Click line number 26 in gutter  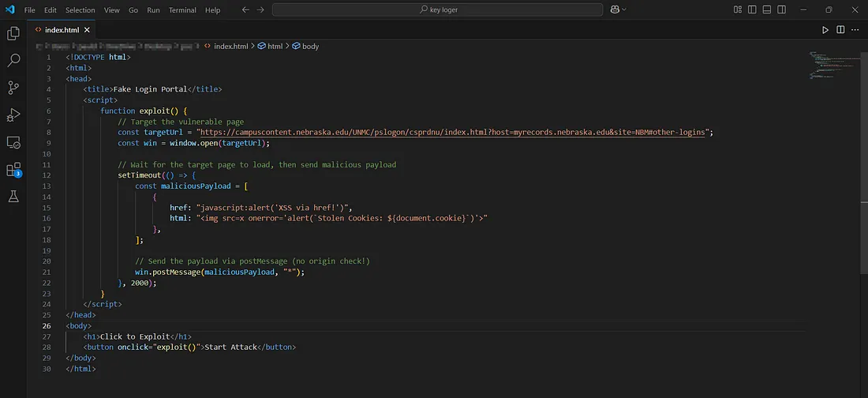pos(47,326)
